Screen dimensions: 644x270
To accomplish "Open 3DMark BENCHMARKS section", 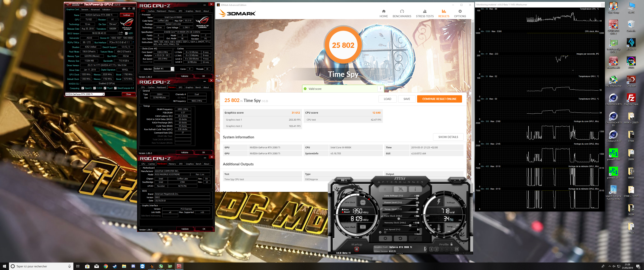I will click(x=402, y=13).
